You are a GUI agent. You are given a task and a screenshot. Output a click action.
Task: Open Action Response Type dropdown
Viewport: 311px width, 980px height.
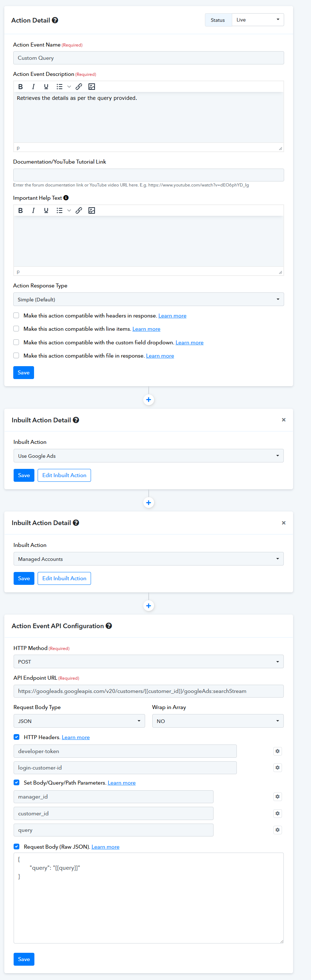click(148, 299)
